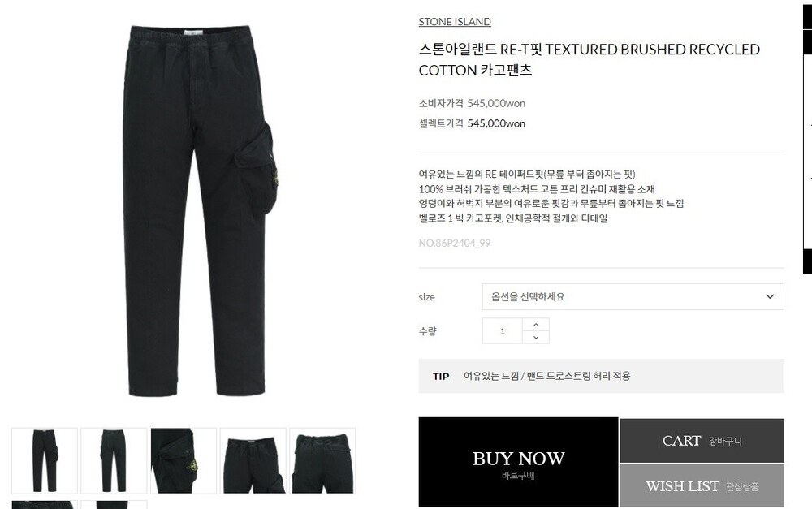Click the size dropdown chevron arrow
The image size is (812, 509).
tap(770, 296)
